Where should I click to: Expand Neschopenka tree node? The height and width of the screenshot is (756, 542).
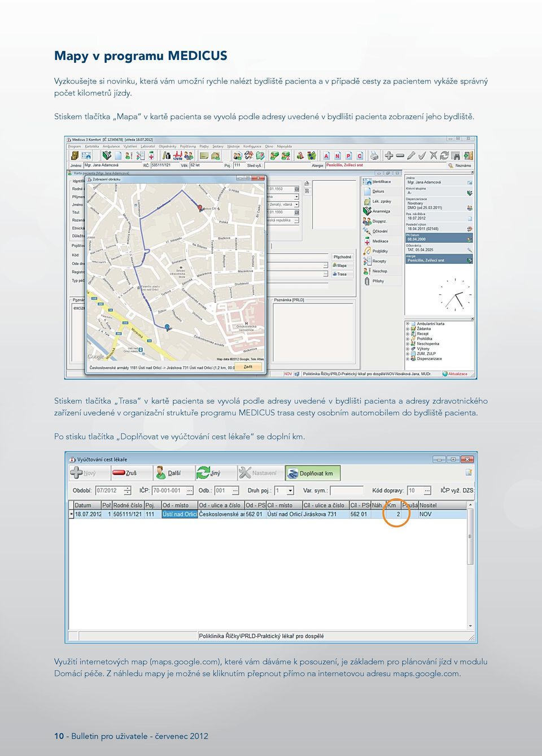pyautogui.click(x=408, y=344)
